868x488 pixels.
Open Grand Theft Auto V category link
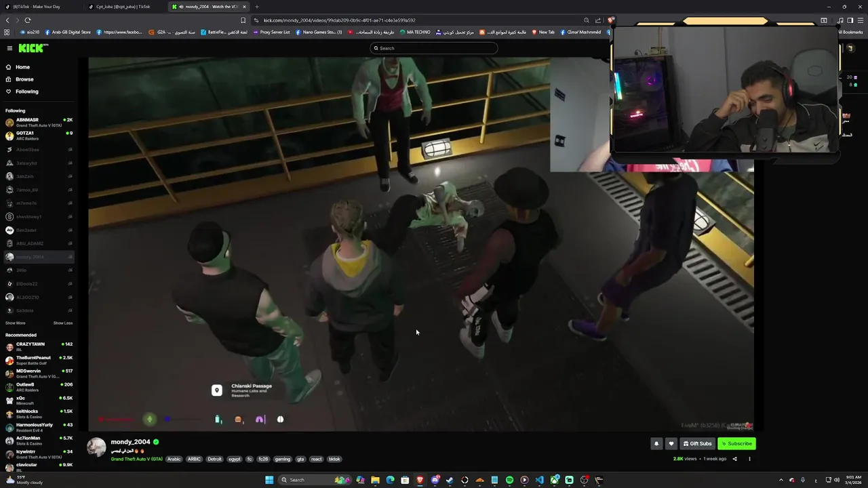tap(137, 459)
